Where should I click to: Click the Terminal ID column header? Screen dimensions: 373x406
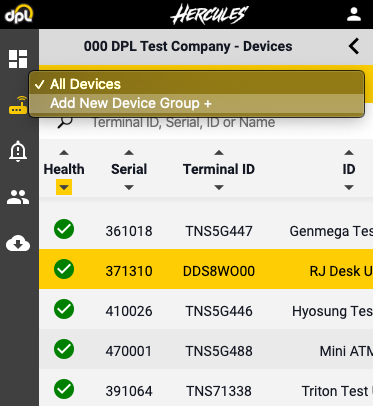click(x=219, y=169)
